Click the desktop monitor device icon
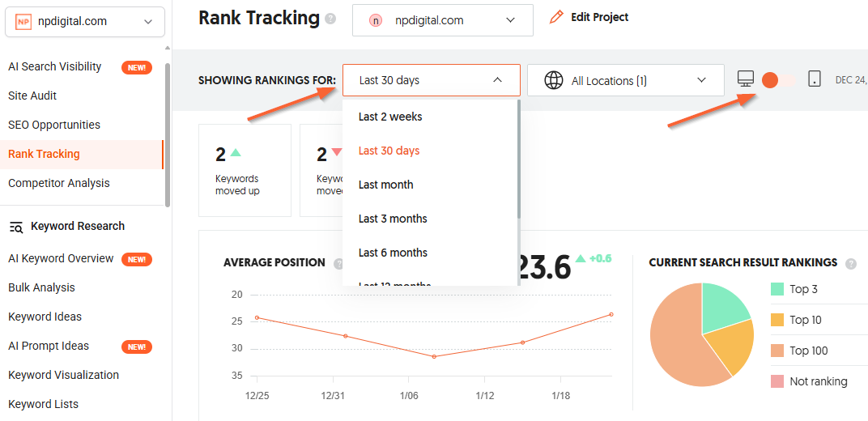868x421 pixels. pyautogui.click(x=746, y=79)
